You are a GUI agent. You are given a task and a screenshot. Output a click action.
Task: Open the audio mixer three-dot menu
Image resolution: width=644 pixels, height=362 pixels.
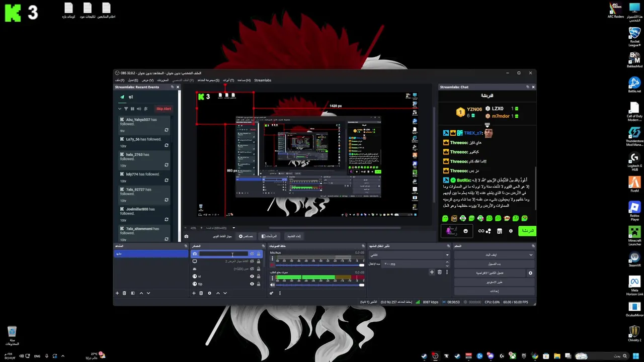pos(280,293)
